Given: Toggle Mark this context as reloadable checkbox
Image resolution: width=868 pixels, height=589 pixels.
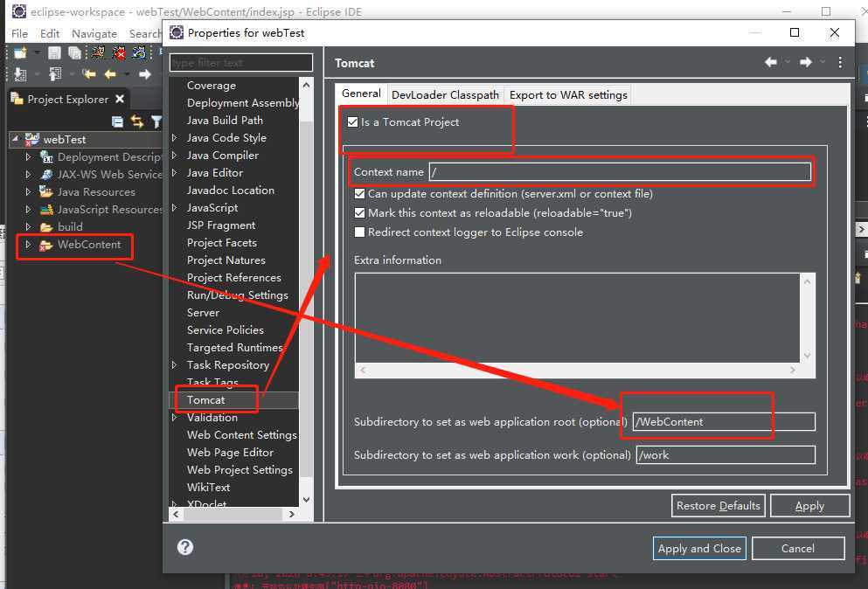Looking at the screenshot, I should tap(360, 212).
